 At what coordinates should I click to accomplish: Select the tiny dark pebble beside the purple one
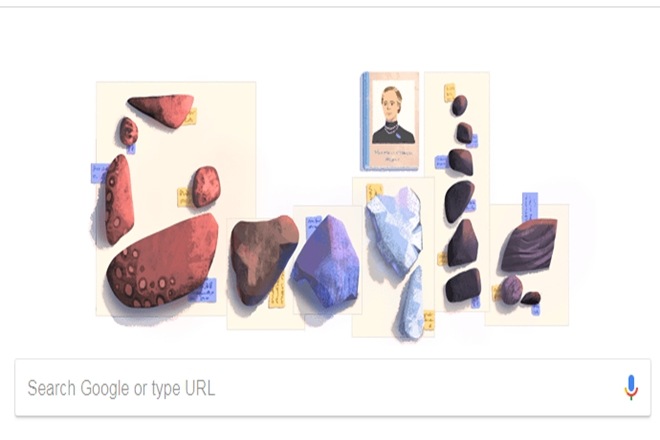531,298
